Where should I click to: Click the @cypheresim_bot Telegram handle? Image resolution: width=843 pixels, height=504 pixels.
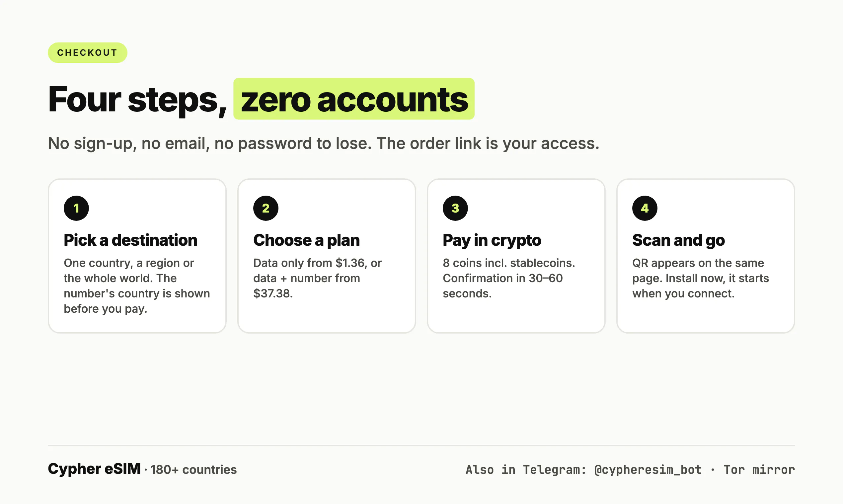coord(648,470)
